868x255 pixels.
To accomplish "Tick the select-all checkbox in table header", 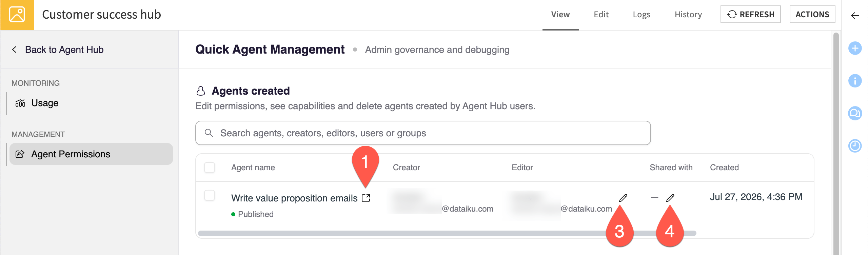I will click(210, 168).
